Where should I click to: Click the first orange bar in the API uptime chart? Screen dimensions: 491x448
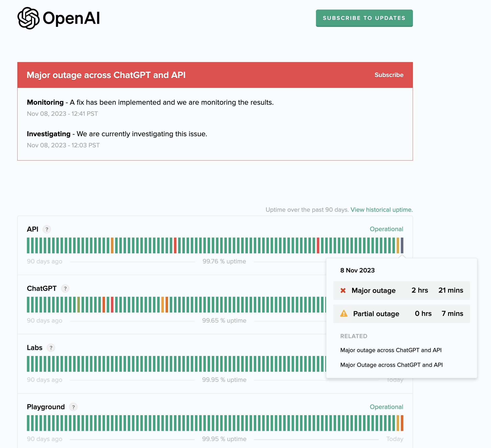pos(112,245)
